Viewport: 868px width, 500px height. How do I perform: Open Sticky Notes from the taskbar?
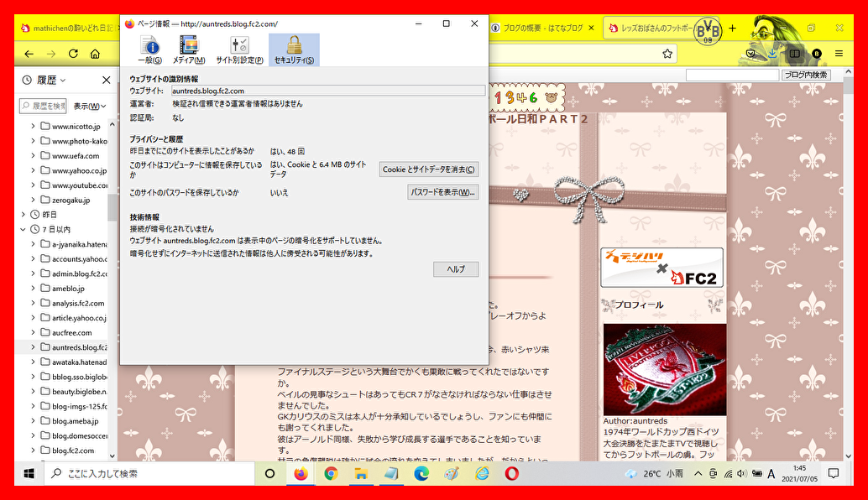click(x=390, y=473)
